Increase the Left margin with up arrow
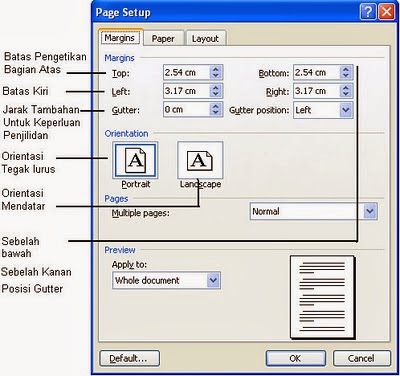 (x=216, y=87)
